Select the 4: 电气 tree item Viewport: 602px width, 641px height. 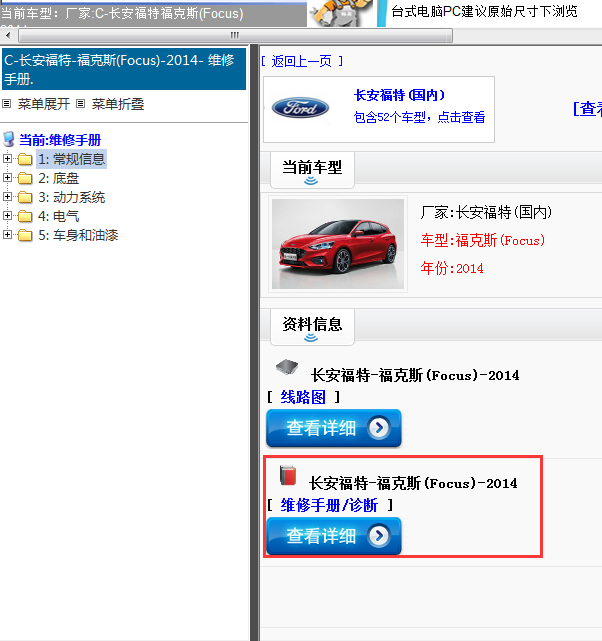click(58, 216)
